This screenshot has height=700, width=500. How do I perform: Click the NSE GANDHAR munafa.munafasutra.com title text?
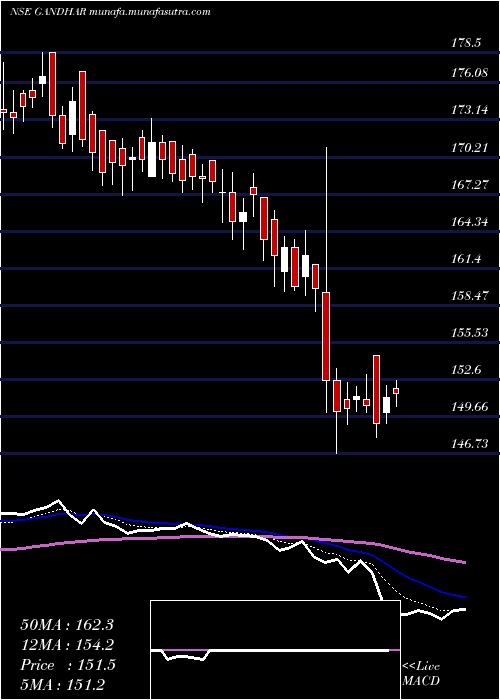(110, 12)
